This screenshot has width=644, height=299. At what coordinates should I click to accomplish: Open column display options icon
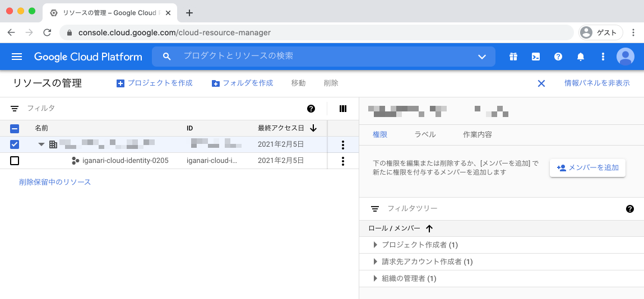pyautogui.click(x=343, y=109)
